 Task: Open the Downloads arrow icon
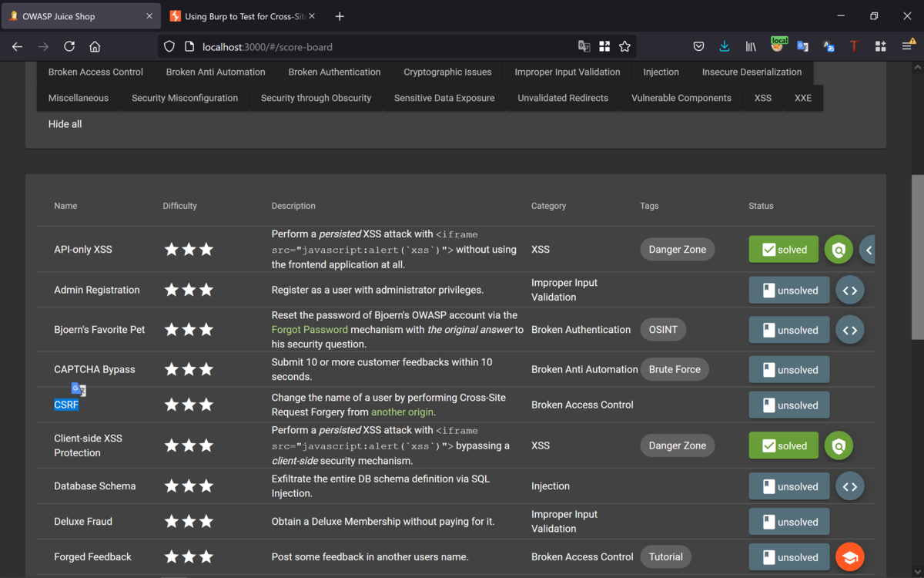[x=725, y=46]
